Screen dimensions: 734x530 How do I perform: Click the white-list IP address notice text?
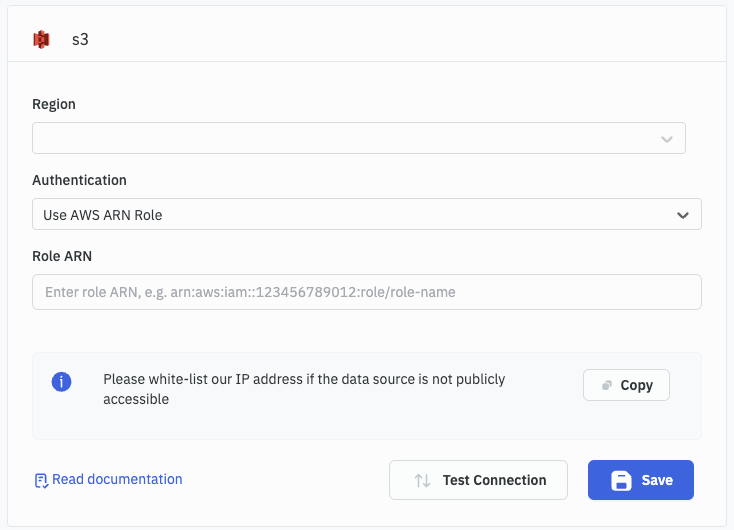tap(304, 389)
